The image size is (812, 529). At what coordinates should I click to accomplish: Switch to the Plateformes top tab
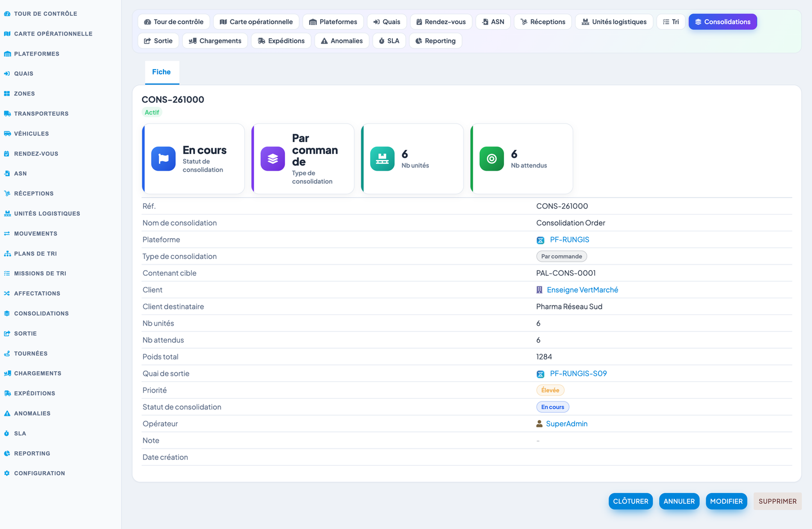pos(333,22)
